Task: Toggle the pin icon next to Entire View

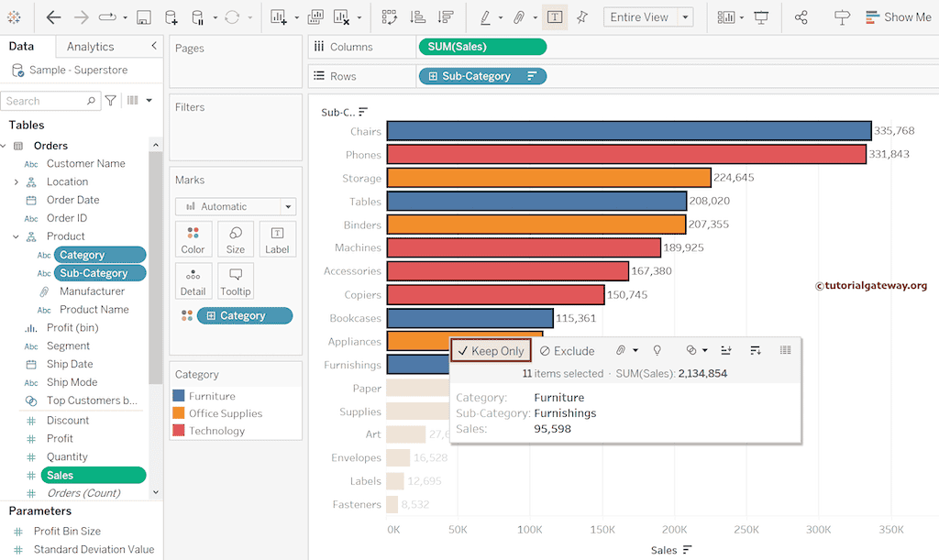Action: click(x=582, y=16)
